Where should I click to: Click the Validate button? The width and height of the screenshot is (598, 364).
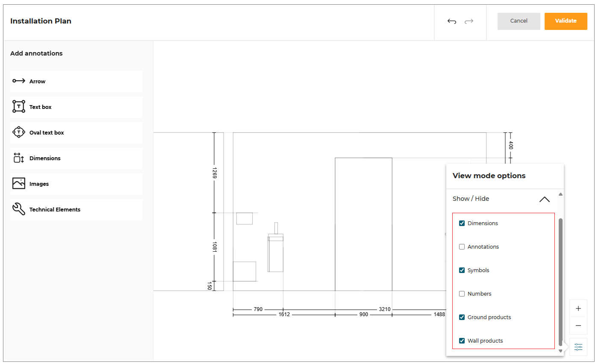[x=566, y=21]
